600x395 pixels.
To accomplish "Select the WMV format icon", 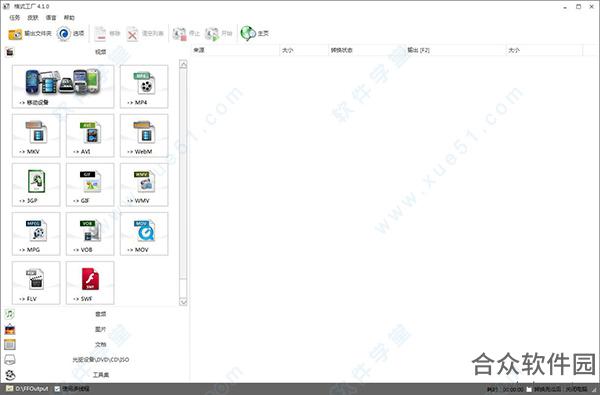I will click(x=144, y=184).
